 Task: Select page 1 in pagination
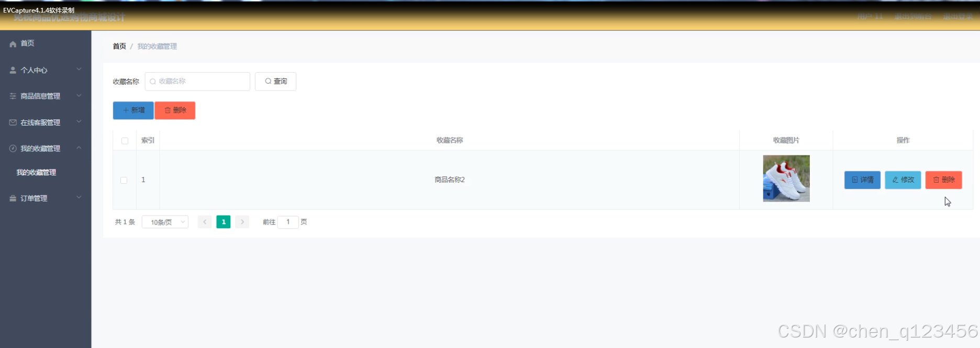[x=224, y=222]
